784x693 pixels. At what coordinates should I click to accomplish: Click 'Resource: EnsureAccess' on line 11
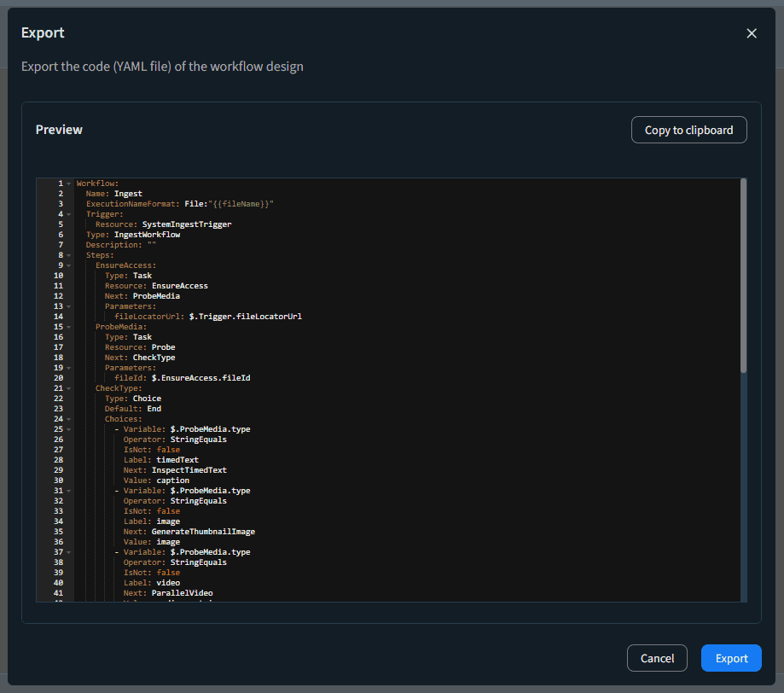[x=156, y=286]
